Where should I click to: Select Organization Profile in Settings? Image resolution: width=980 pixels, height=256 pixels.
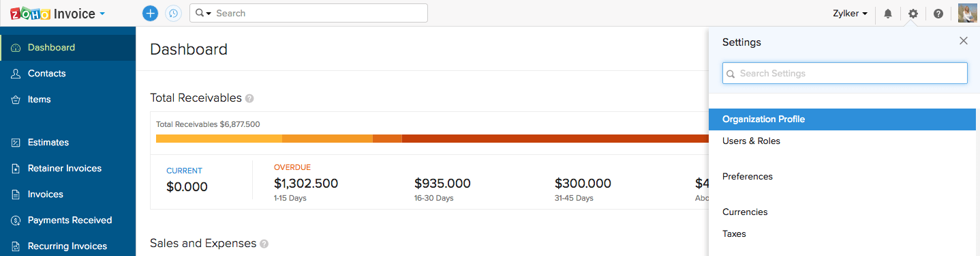point(842,119)
